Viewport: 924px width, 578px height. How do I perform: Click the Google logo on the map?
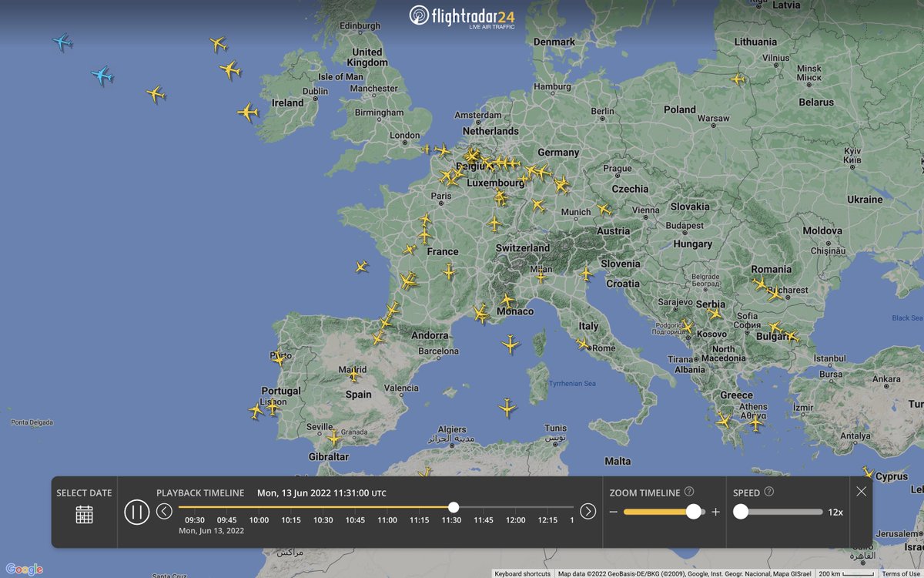(x=23, y=569)
